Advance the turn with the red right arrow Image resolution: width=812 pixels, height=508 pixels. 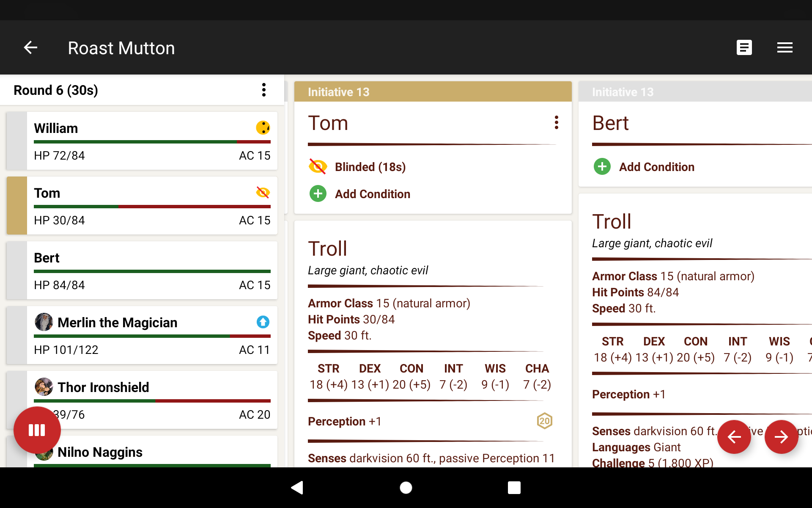(781, 437)
